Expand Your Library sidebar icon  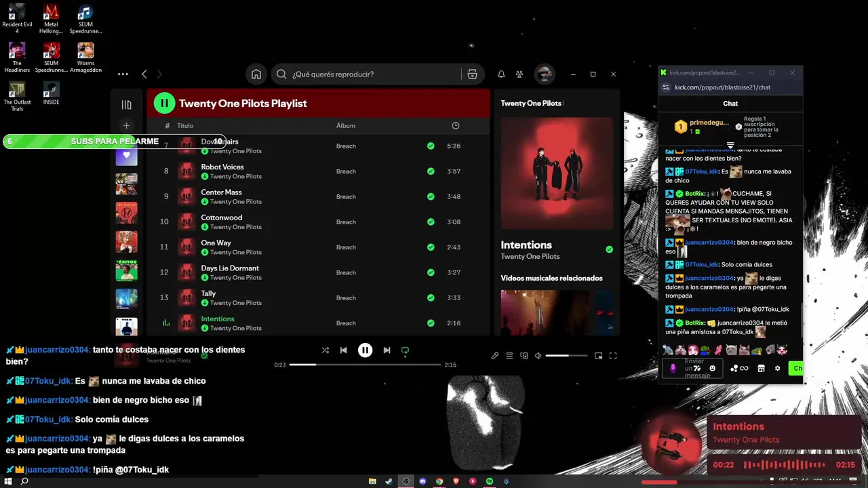tap(126, 104)
